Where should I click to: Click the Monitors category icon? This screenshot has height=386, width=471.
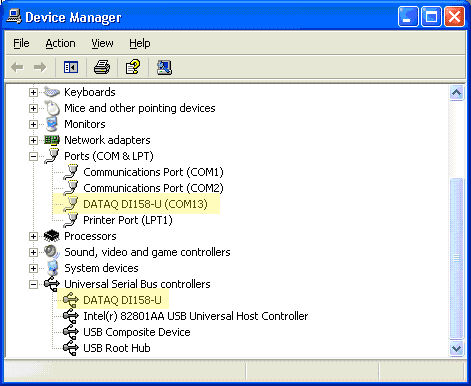[x=52, y=124]
